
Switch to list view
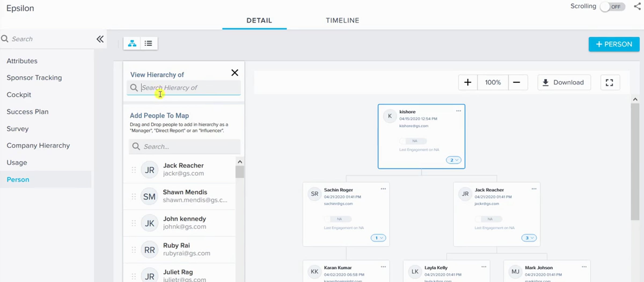[x=148, y=43]
